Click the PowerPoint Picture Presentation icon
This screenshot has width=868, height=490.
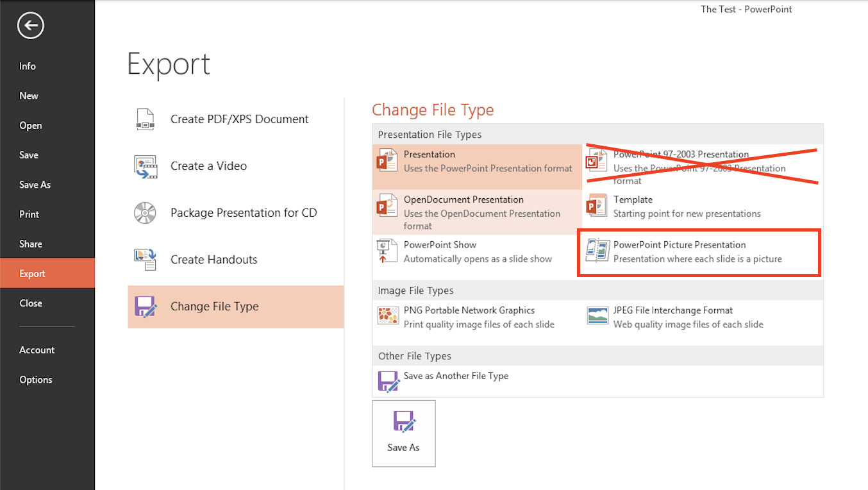(x=597, y=251)
